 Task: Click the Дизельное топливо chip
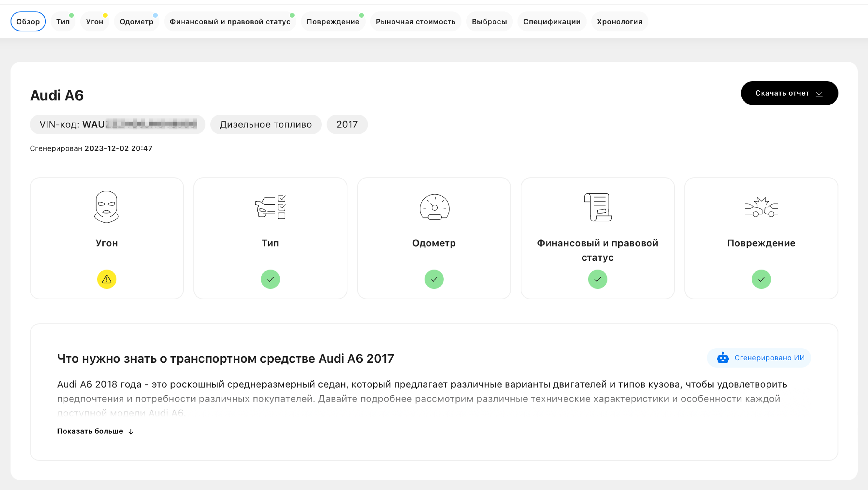(266, 124)
